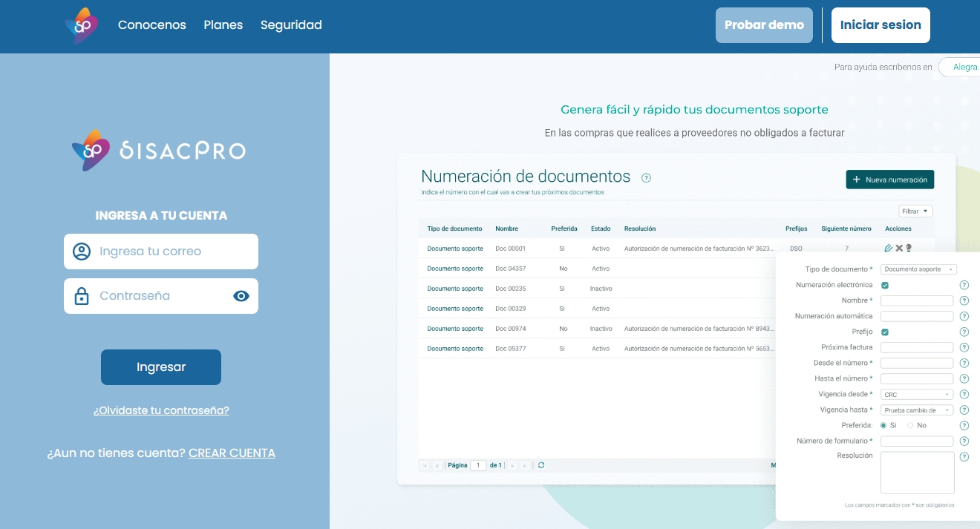
Task: Click help icon for Vigencia desde
Action: (964, 394)
